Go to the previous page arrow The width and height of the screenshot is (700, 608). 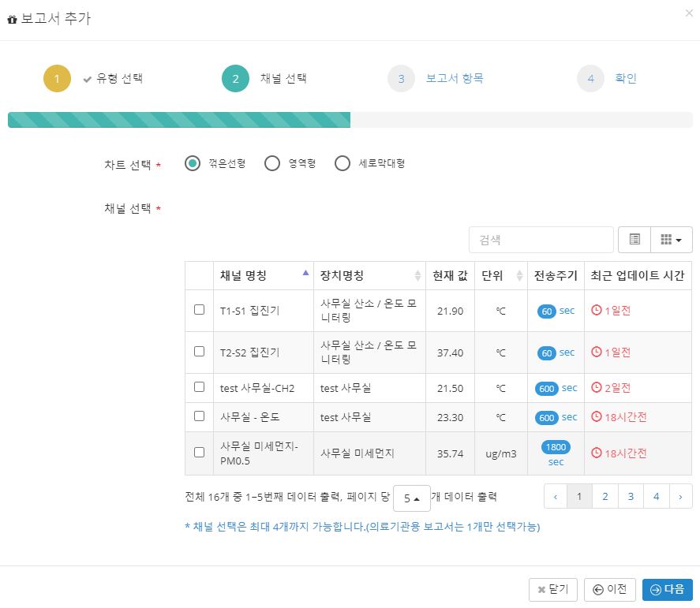(556, 497)
